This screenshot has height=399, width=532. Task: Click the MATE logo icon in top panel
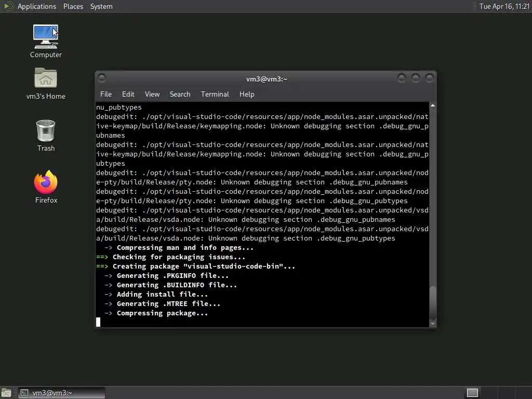[8, 6]
